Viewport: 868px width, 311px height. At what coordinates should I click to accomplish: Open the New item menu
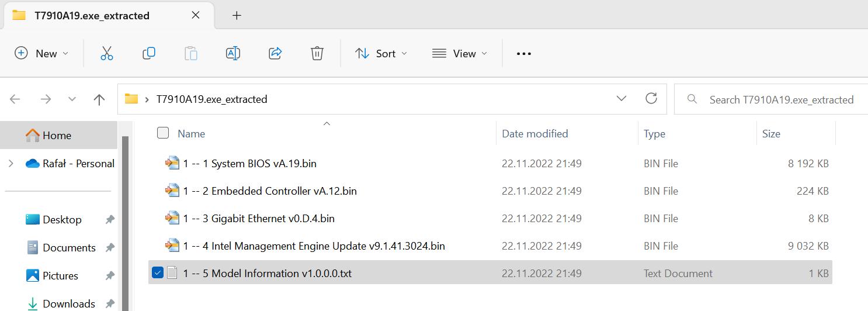coord(41,53)
